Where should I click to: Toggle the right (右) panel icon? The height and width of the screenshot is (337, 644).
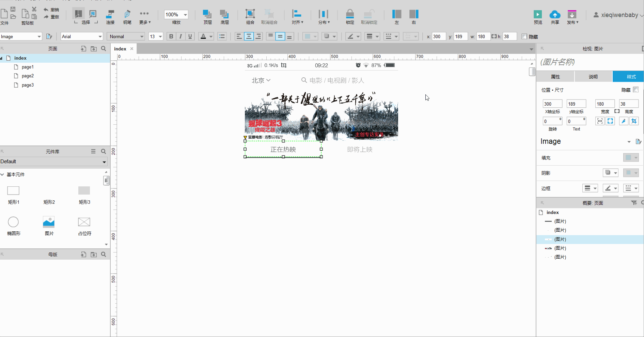[414, 14]
